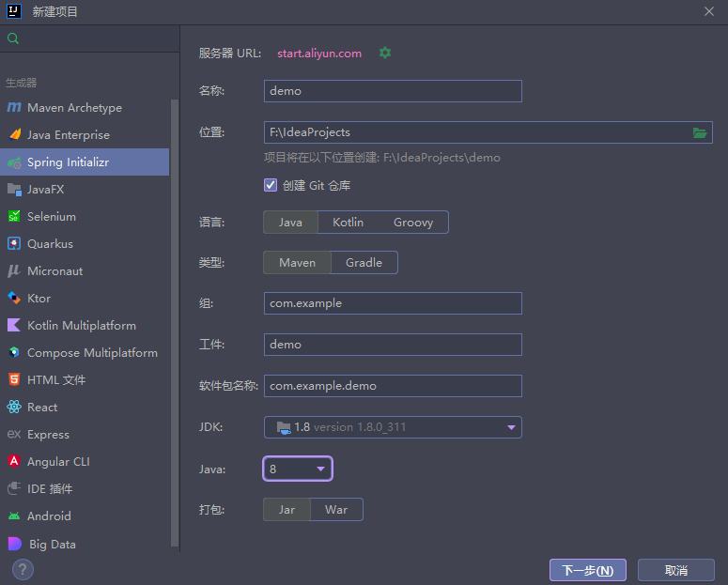Click the HTML5 file icon
This screenshot has width=728, height=585.
(14, 379)
